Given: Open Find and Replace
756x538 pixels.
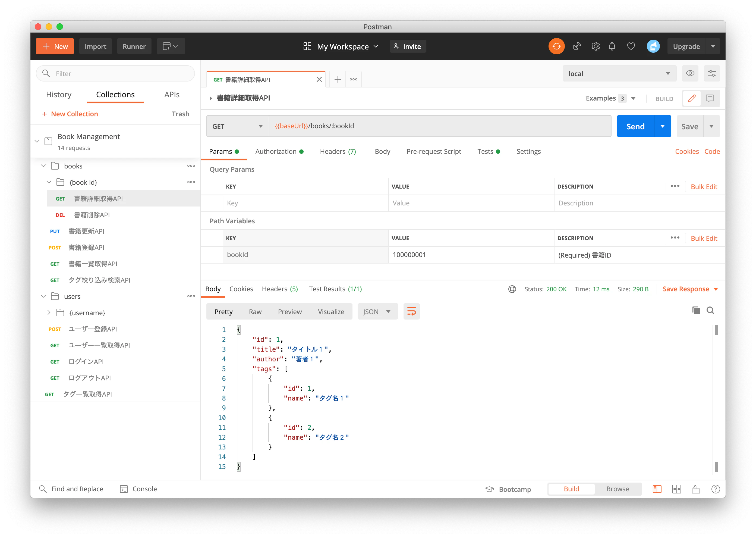Looking at the screenshot, I should coord(71,489).
